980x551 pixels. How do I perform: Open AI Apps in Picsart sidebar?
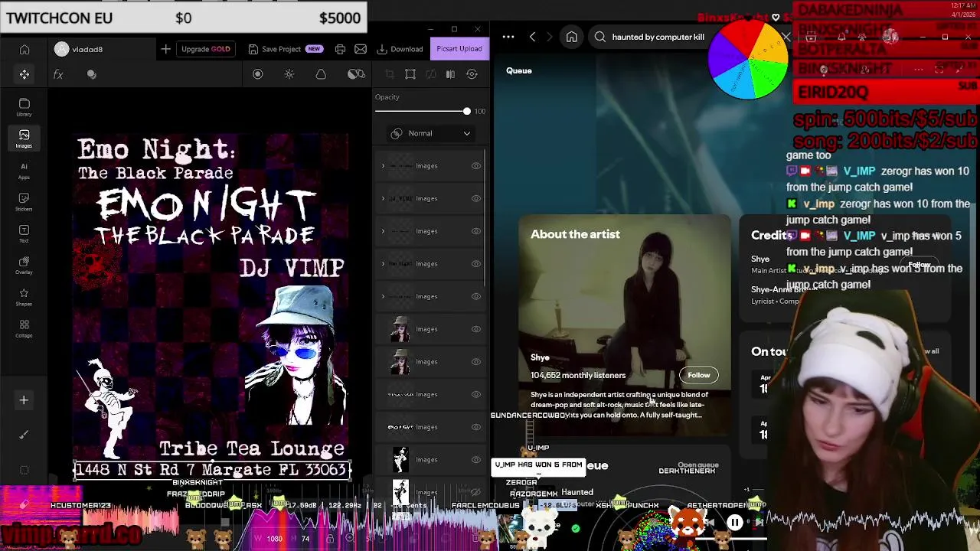point(24,170)
